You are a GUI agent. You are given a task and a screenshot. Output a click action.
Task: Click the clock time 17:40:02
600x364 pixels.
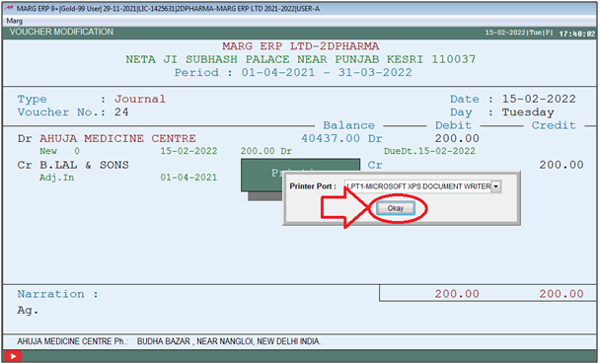577,34
